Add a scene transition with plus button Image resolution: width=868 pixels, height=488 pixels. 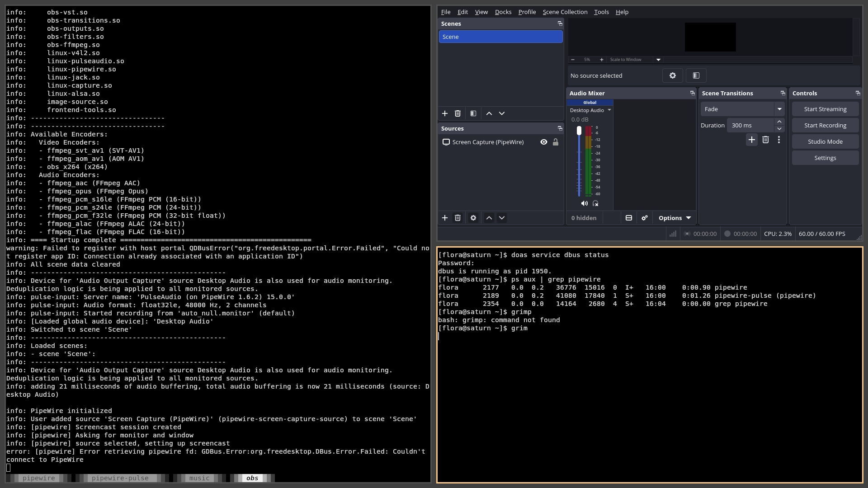tap(752, 140)
